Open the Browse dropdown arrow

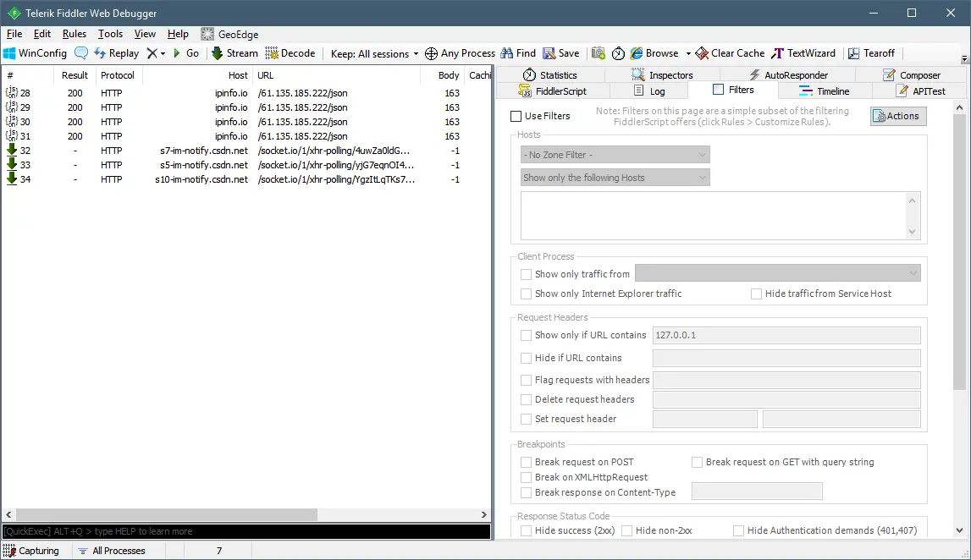click(x=688, y=54)
